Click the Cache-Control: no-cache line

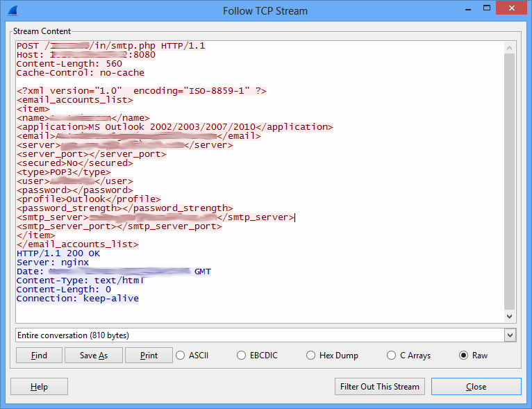81,73
